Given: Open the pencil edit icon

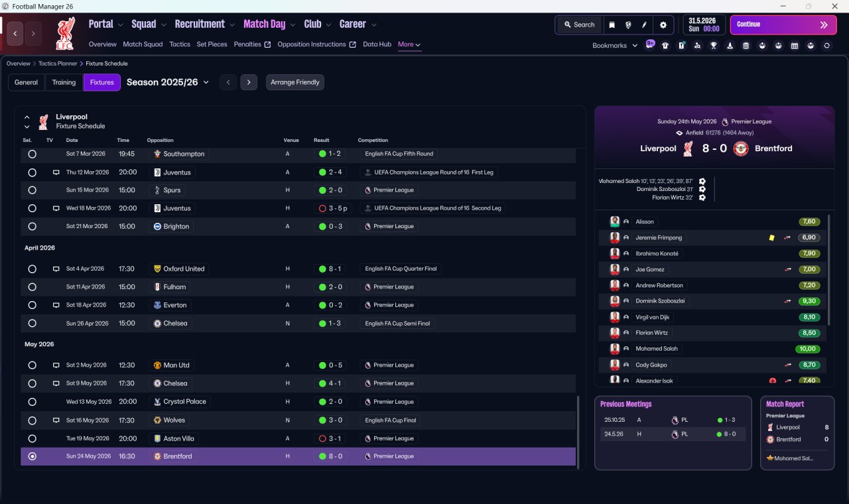Looking at the screenshot, I should [x=644, y=25].
